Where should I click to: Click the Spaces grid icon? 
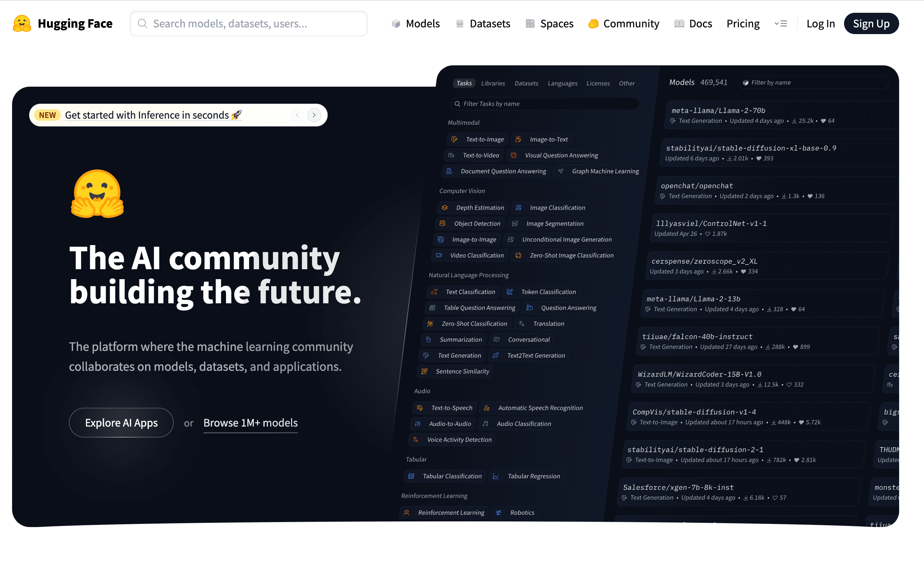point(530,23)
